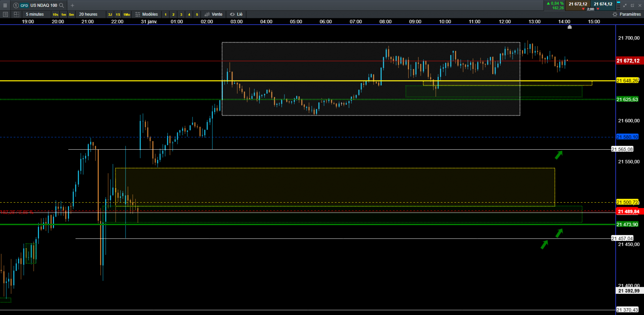Expand the Modèles templates dropdown

pos(147,14)
